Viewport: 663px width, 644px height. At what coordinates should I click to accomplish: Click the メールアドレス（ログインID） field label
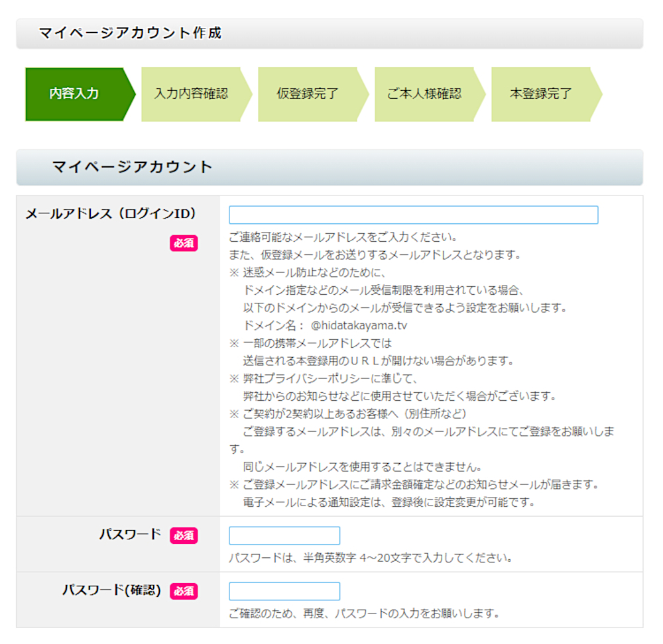coord(111,214)
